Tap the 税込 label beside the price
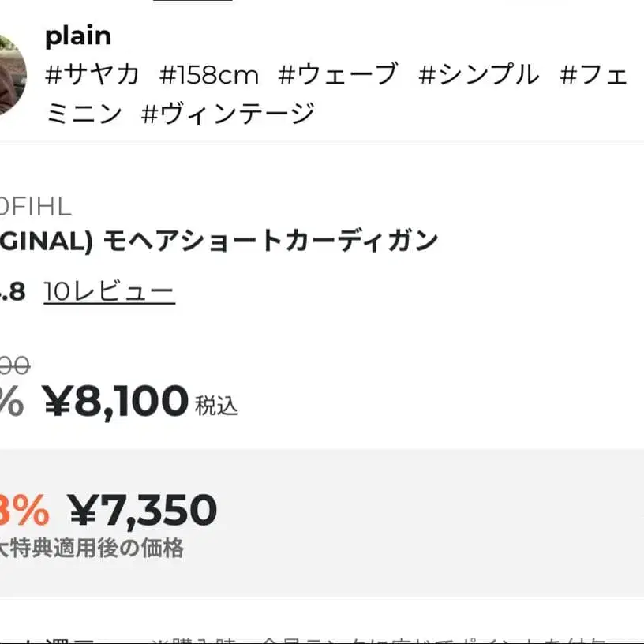 pos(215,406)
